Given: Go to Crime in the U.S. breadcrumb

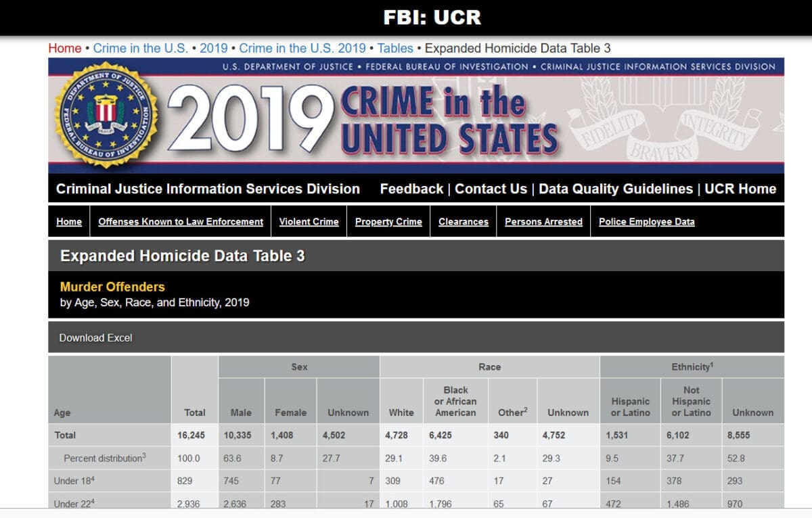Looking at the screenshot, I should 141,48.
